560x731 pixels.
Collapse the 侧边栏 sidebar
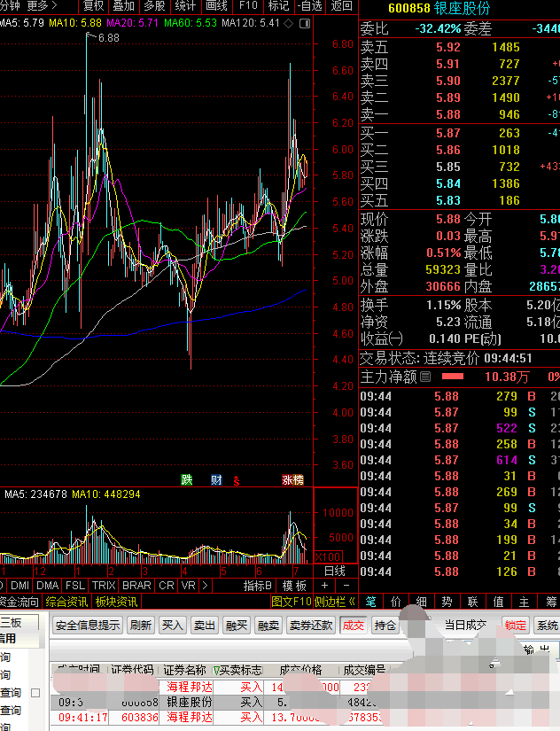pos(334,602)
